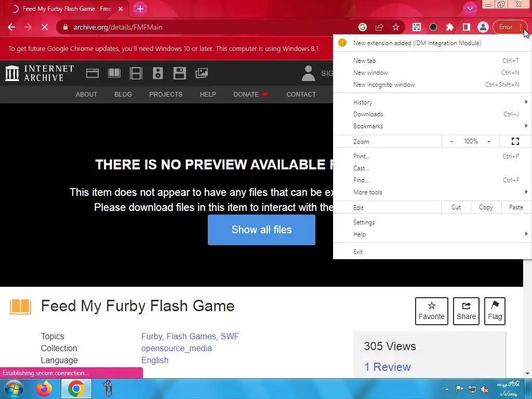Increase zoom with the plus button
Image resolution: width=532 pixels, height=399 pixels.
(x=489, y=141)
